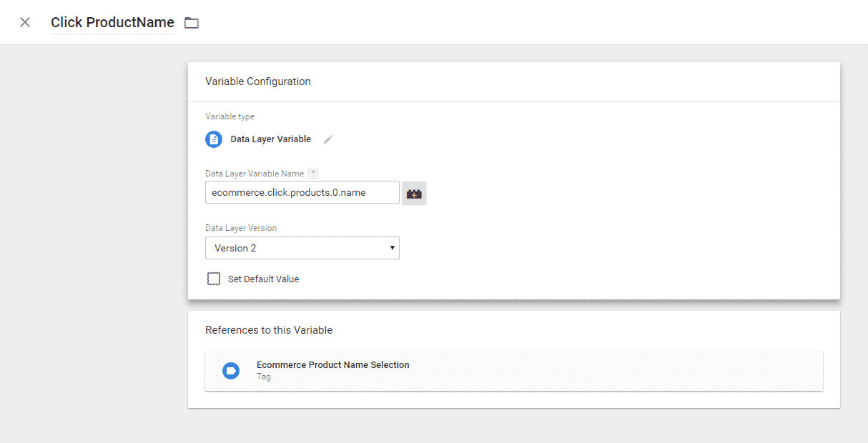
Task: Enable the Set Default Value checkbox
Action: click(x=214, y=279)
